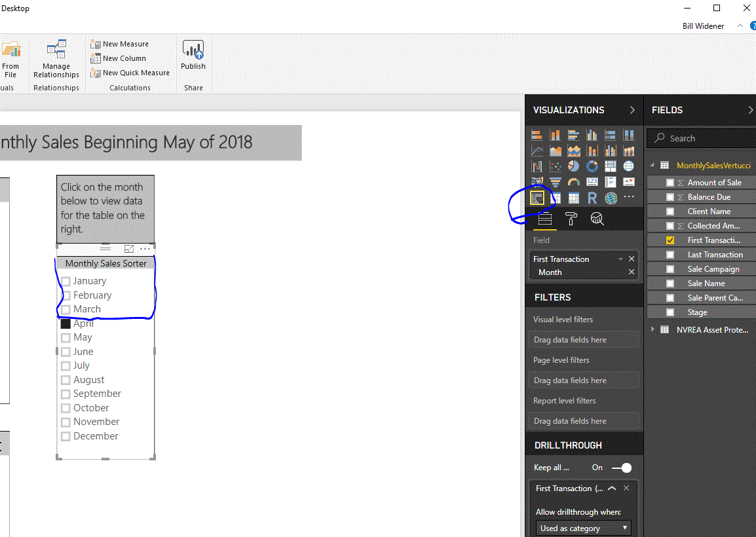Click the Publish button
The width and height of the screenshot is (756, 537).
[x=193, y=55]
